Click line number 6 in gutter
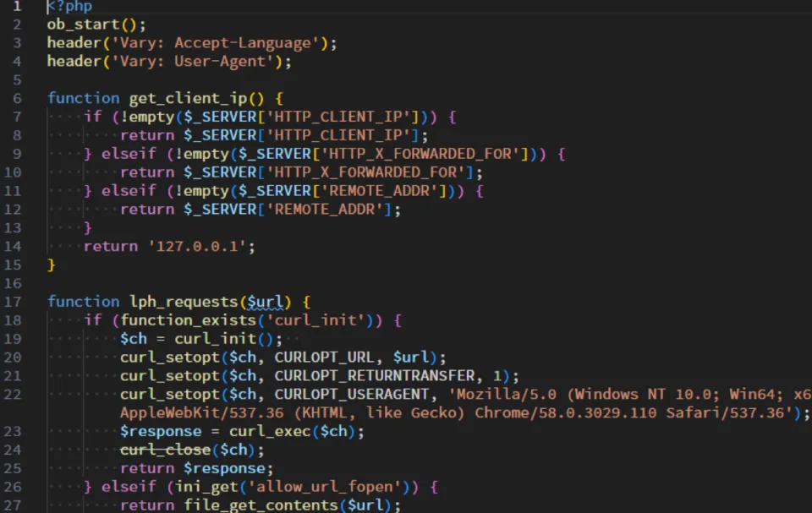 tap(17, 98)
